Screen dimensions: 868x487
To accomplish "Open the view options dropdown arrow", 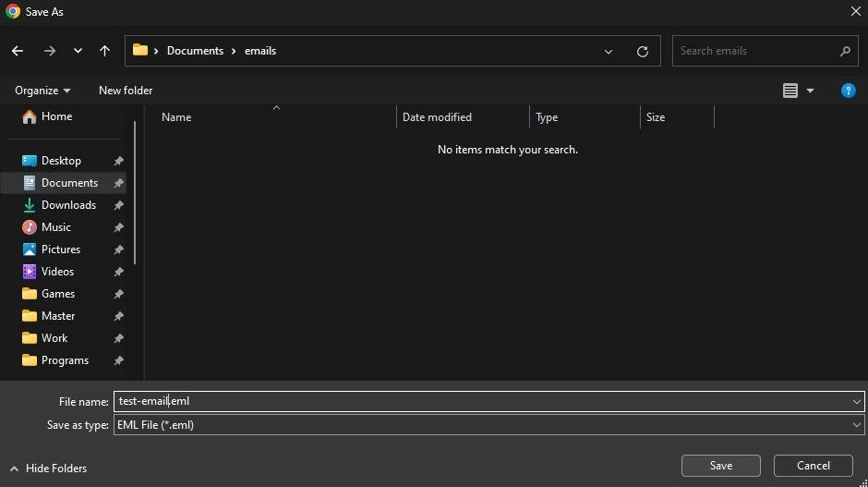I will pyautogui.click(x=810, y=91).
